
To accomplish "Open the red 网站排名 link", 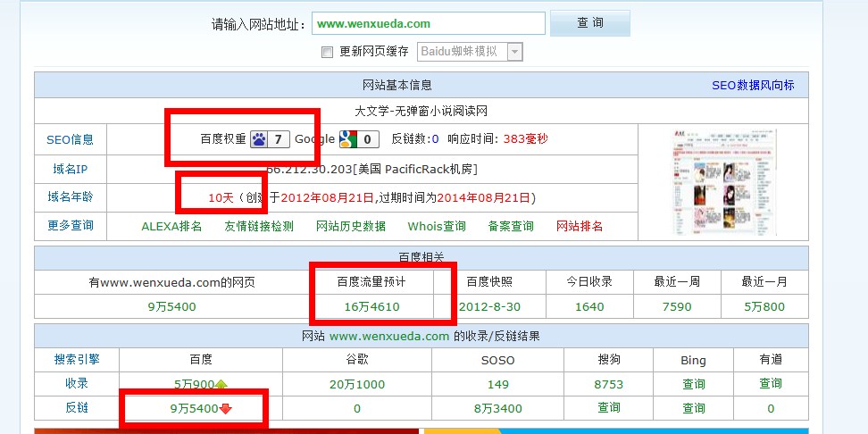I will [580, 226].
